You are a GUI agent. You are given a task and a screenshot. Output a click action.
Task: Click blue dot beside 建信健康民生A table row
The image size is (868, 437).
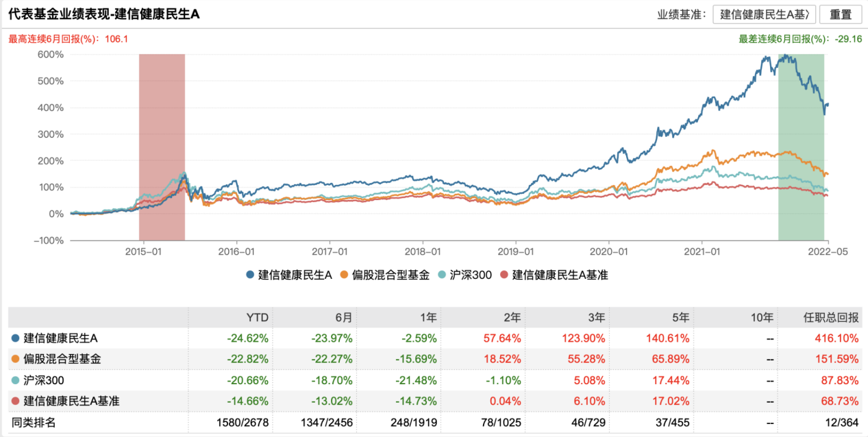[x=16, y=338]
